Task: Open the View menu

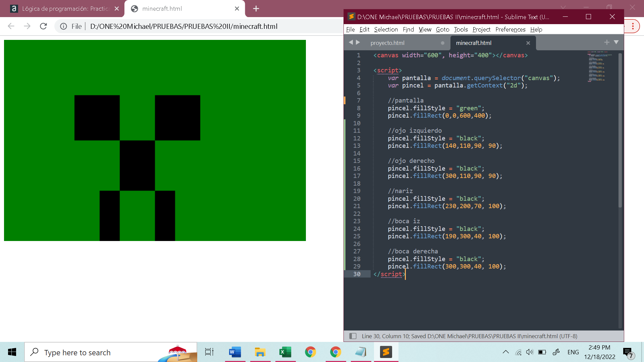Action: coord(425,29)
